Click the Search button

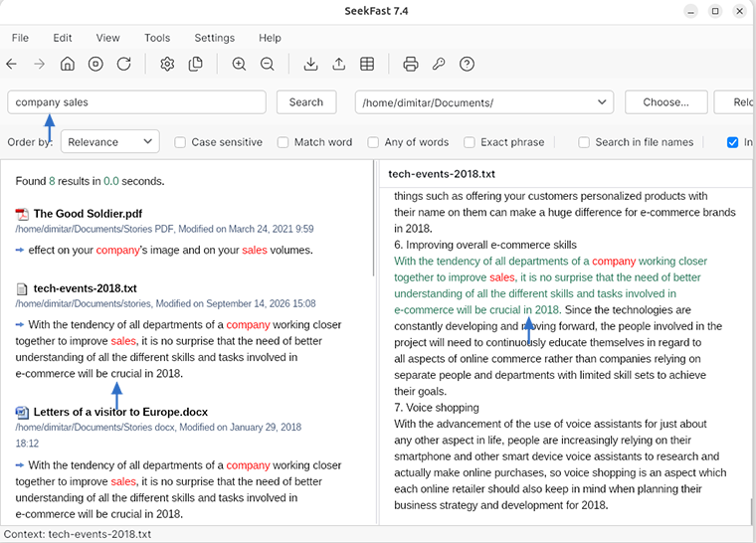point(306,102)
